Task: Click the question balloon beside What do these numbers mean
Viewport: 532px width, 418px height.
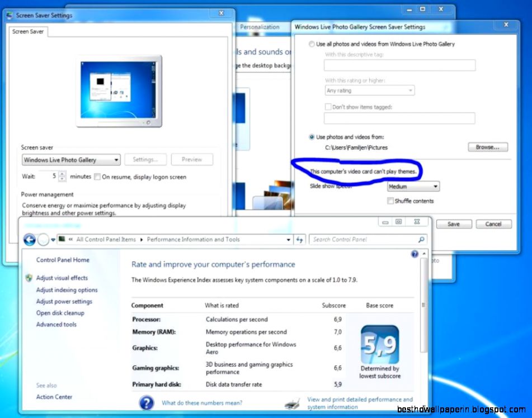Action: click(145, 402)
